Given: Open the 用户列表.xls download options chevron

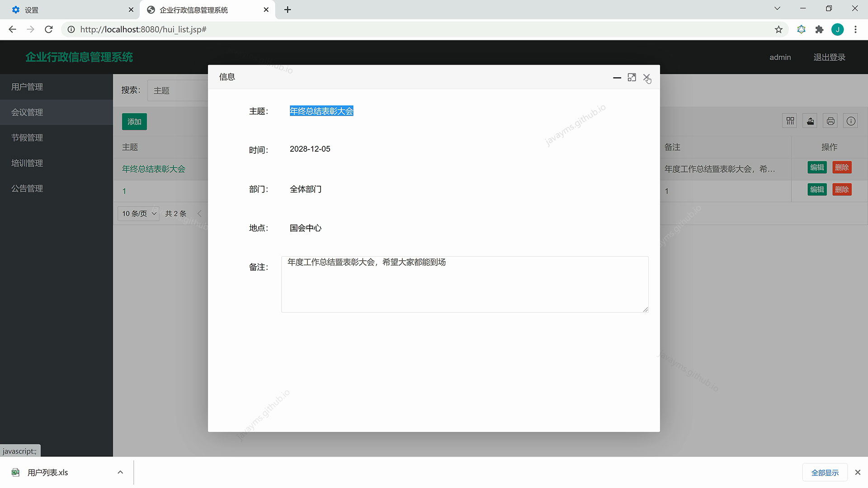Looking at the screenshot, I should click(120, 472).
